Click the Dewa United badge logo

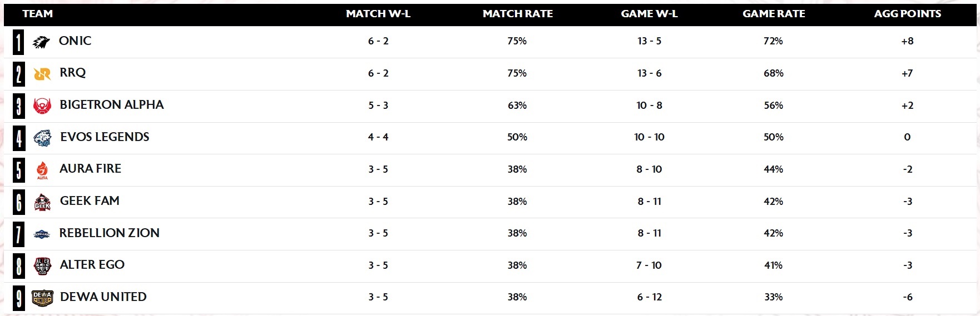42,298
